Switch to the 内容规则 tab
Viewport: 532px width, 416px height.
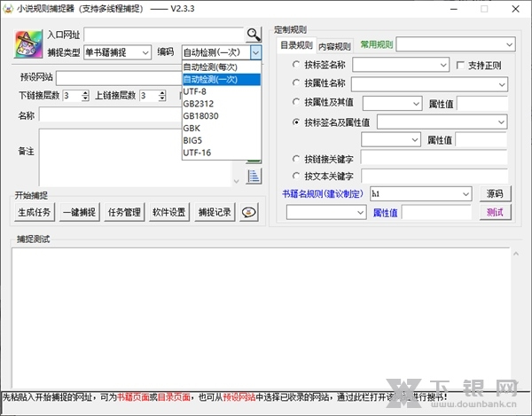point(334,46)
